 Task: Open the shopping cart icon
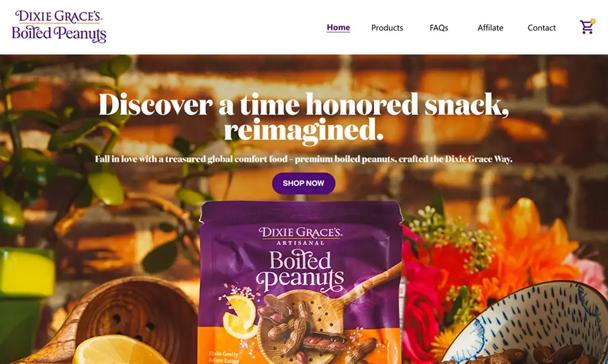pos(586,27)
